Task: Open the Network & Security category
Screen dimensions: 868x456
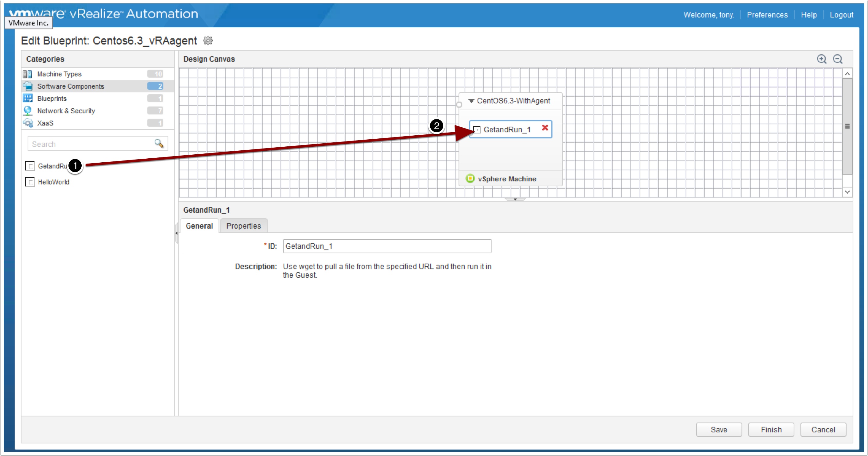Action: [x=66, y=111]
